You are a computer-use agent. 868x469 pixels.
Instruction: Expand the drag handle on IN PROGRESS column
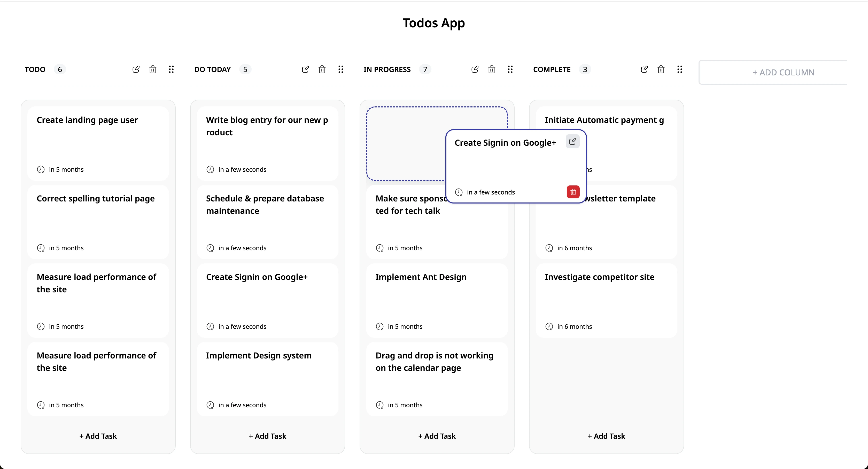tap(510, 69)
